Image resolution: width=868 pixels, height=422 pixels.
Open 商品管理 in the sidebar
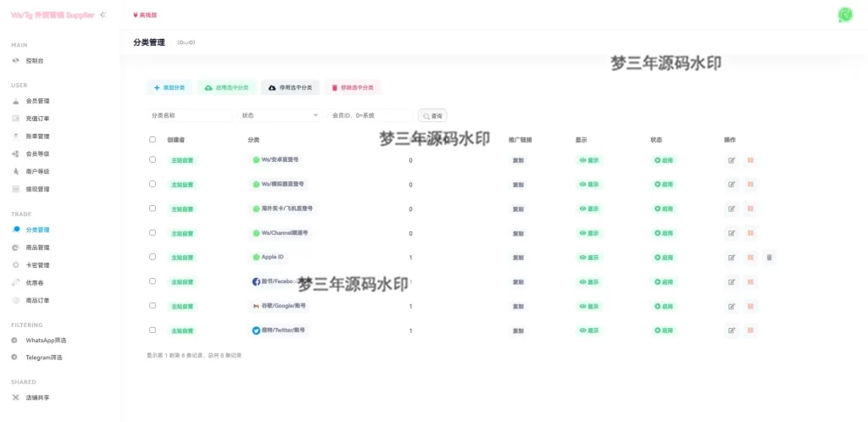point(37,247)
